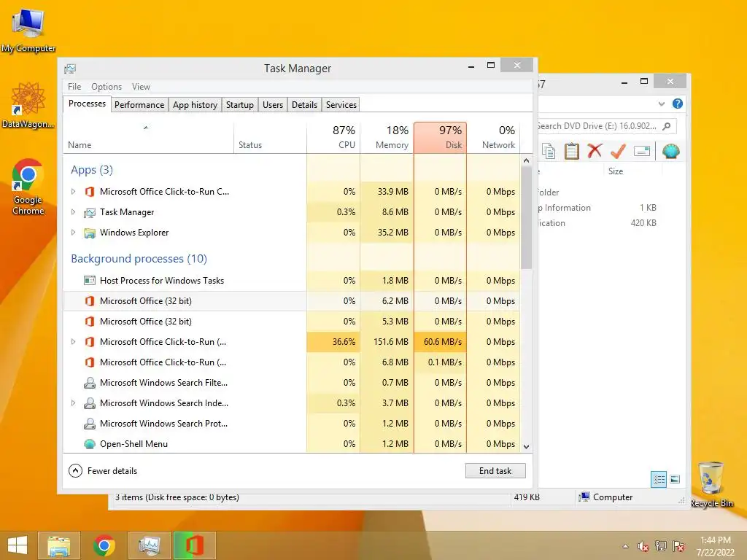The image size is (747, 560).
Task: Switch to the Services tab
Action: pyautogui.click(x=341, y=105)
